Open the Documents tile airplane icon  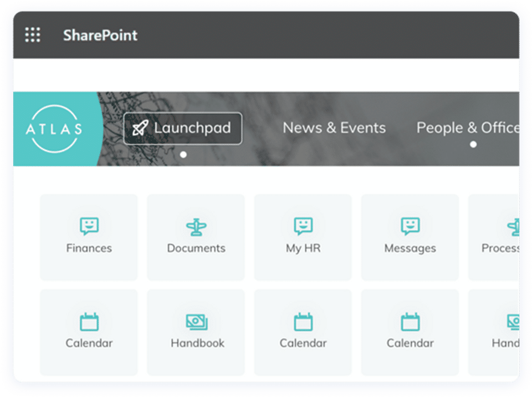click(x=196, y=227)
